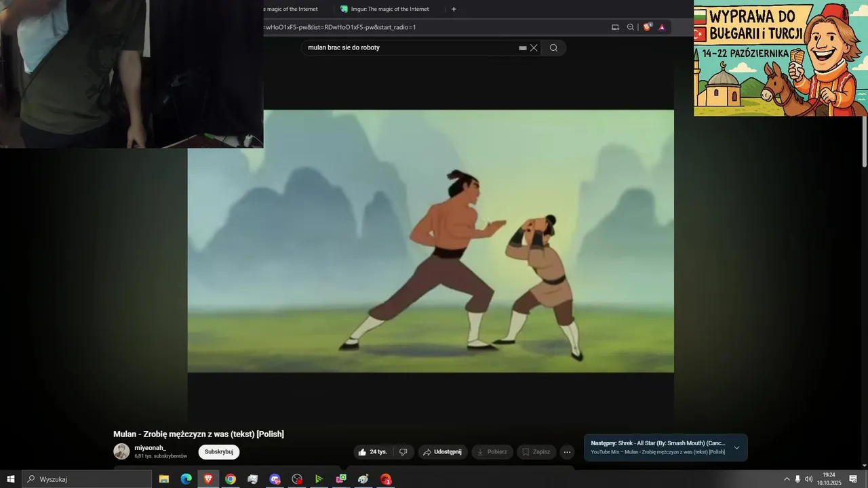Screen dimensions: 868x488
Task: Clear the YouTube search query with X
Action: coord(534,47)
